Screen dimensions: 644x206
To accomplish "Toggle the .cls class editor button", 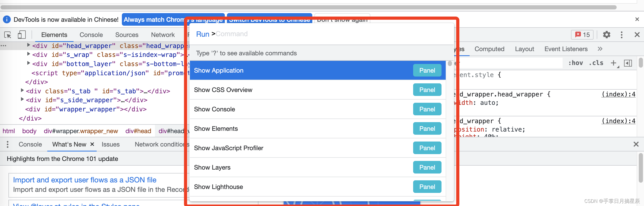I will click(596, 63).
